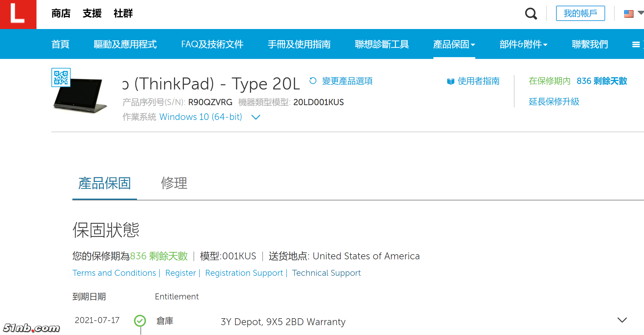The height and width of the screenshot is (335, 644).
Task: Expand the 產品保固 navigation dropdown
Action: 454,45
